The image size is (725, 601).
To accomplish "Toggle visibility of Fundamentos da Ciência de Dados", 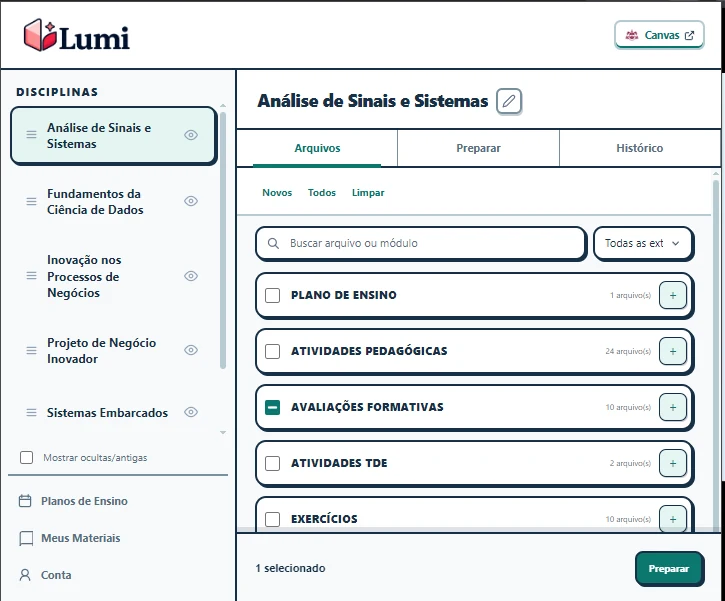I will pyautogui.click(x=191, y=201).
